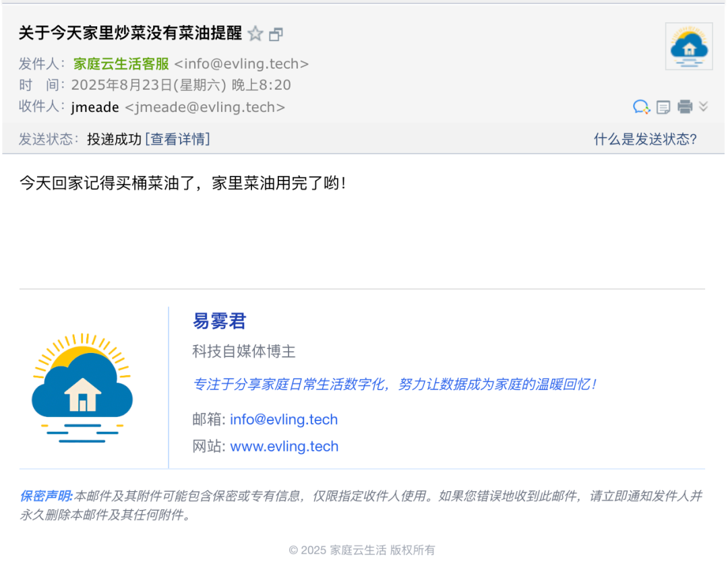
Task: Click sender avatar thumbnail in header
Action: (688, 46)
